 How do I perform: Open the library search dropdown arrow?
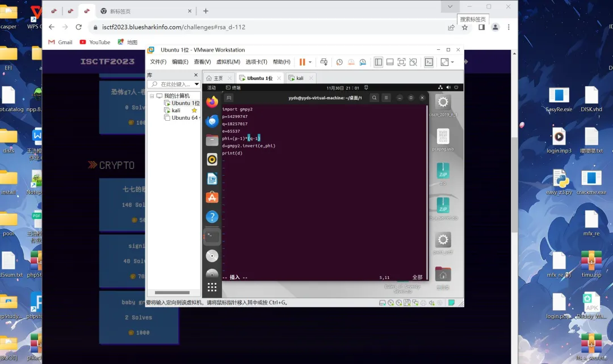[x=196, y=84]
